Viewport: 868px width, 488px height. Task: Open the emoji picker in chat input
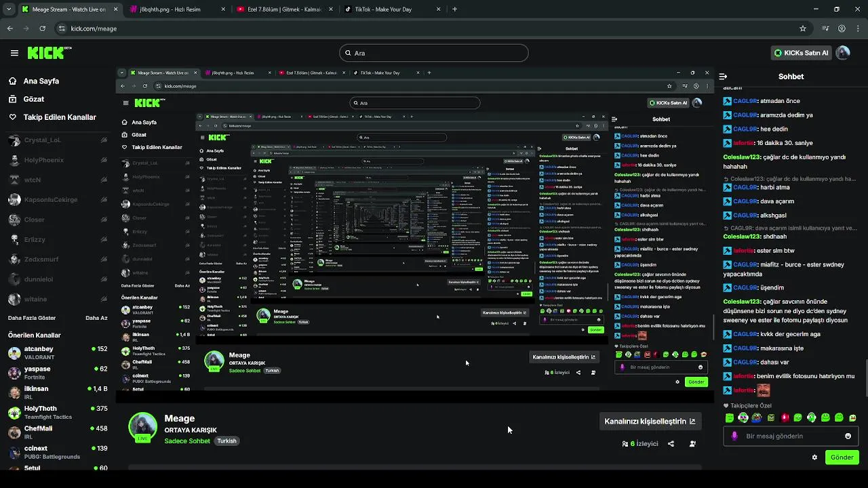848,436
